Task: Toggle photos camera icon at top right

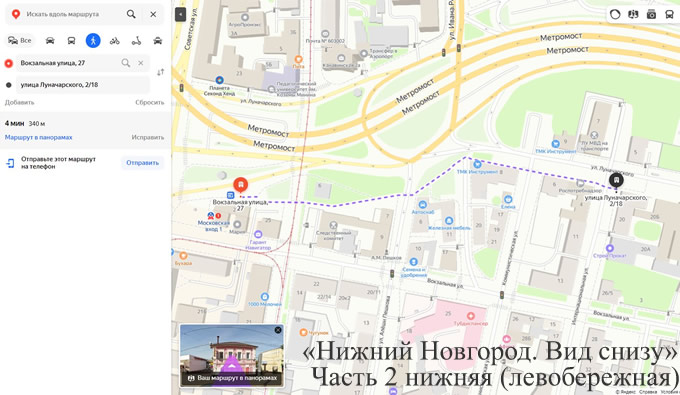Action: point(651,14)
